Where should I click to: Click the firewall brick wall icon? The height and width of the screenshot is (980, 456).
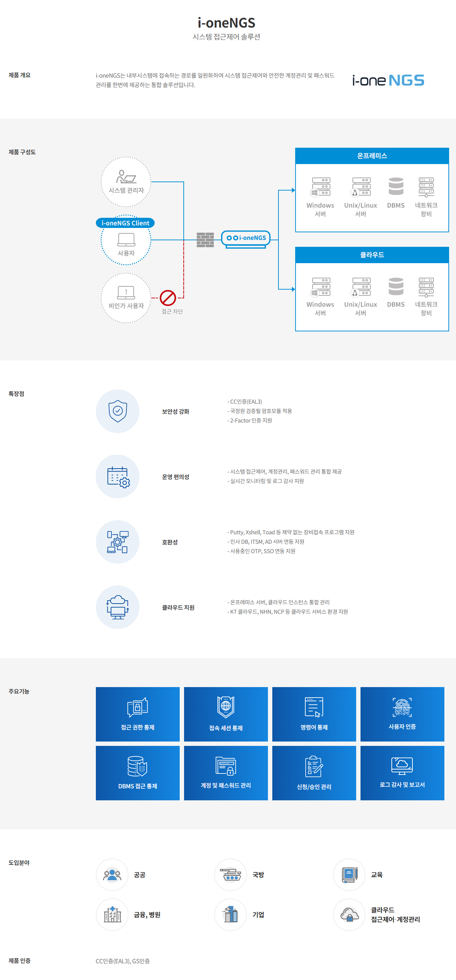click(x=205, y=240)
